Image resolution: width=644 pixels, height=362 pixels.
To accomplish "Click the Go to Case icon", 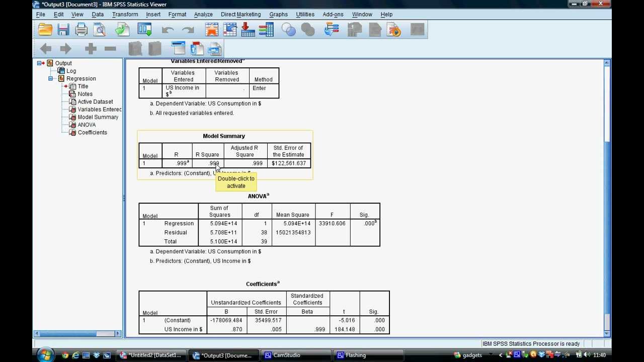I will coord(230,30).
